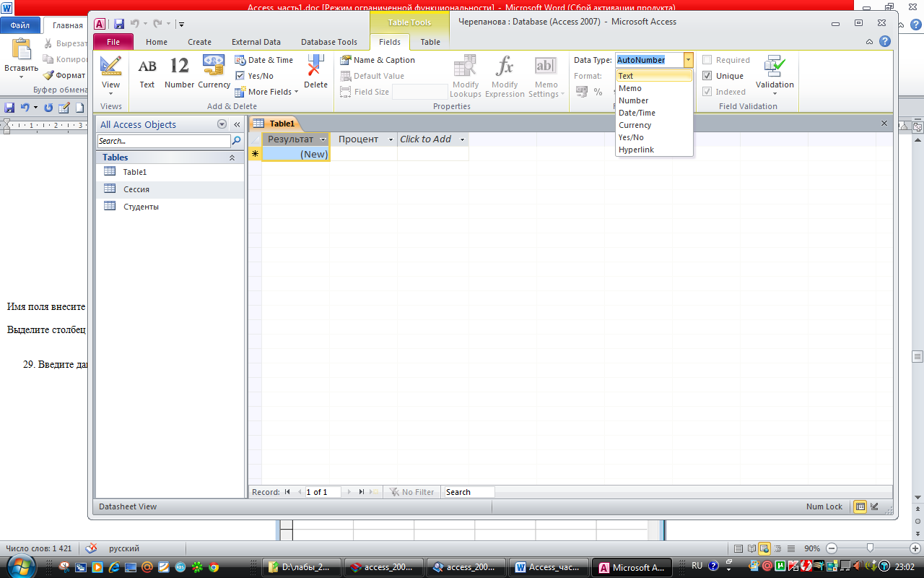This screenshot has width=924, height=578.
Task: Click the navigation pane search magnifier
Action: point(236,141)
